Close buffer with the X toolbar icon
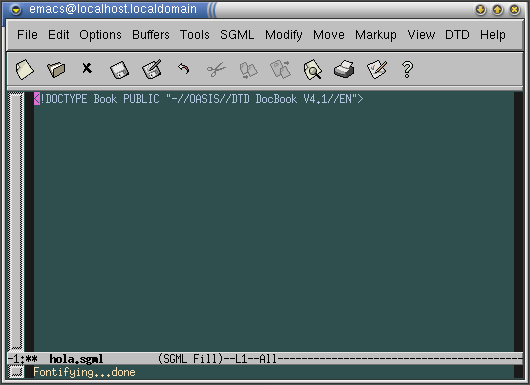Image resolution: width=530 pixels, height=385 pixels. click(87, 68)
